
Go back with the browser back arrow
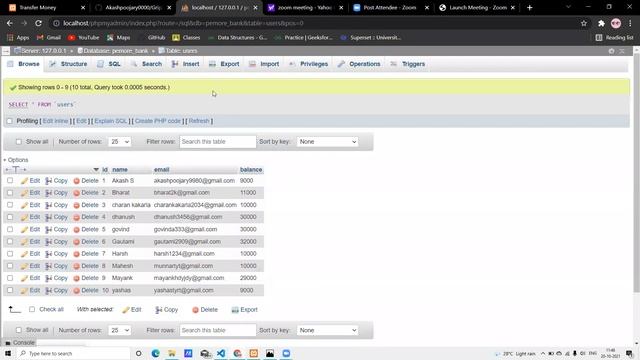[10, 23]
